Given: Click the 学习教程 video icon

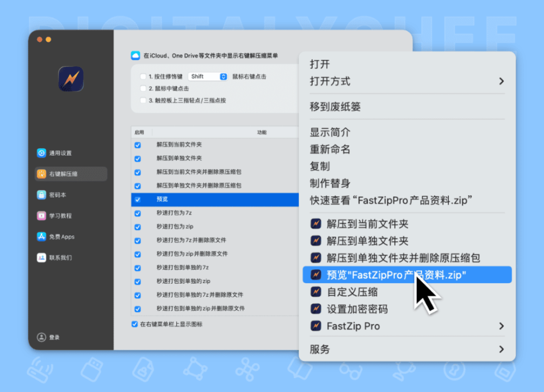Looking at the screenshot, I should tap(41, 216).
